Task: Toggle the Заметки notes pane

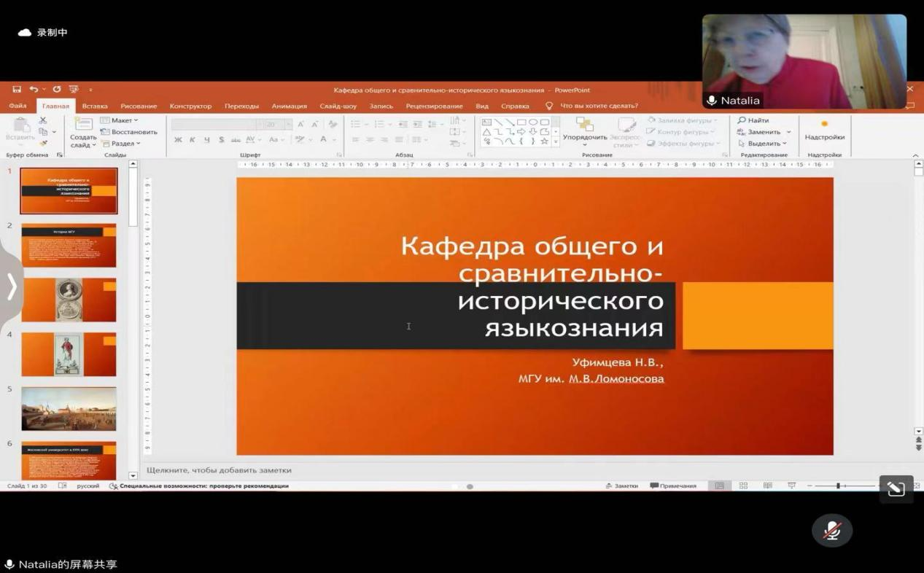Action: 621,486
